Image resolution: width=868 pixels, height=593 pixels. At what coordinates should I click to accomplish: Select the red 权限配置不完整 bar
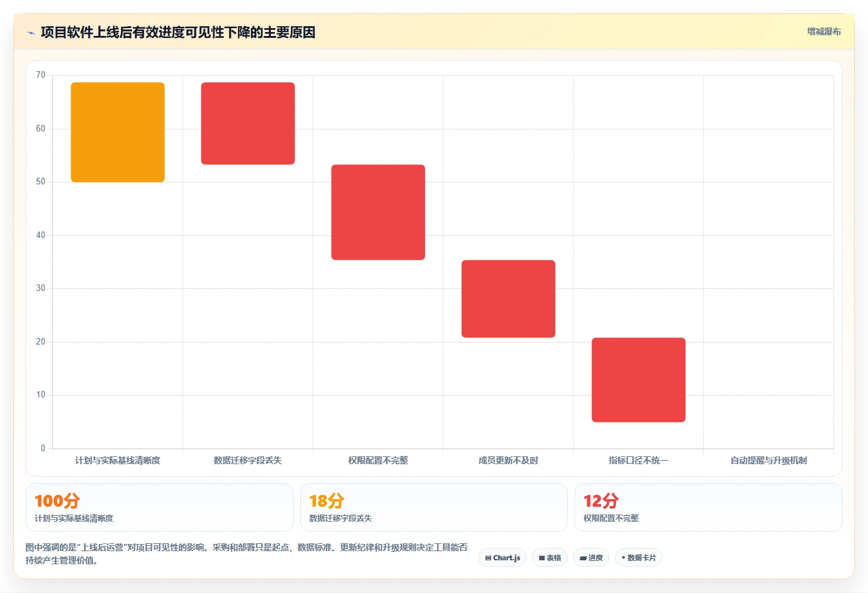[378, 212]
